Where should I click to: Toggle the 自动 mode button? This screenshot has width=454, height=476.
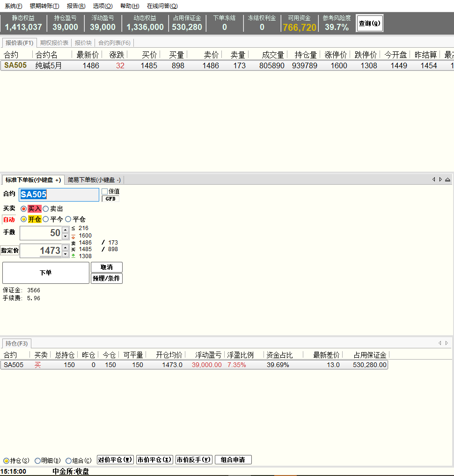(9, 219)
